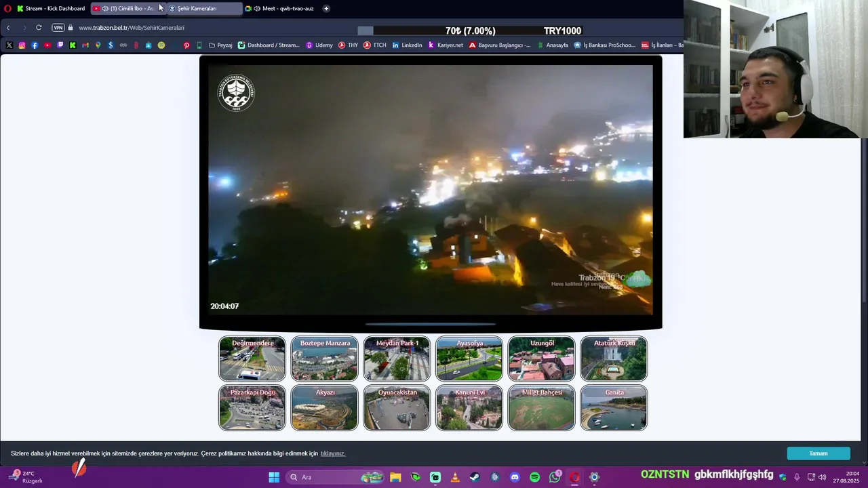Open the 24°C Rüzgarlı weather widget

point(26,477)
